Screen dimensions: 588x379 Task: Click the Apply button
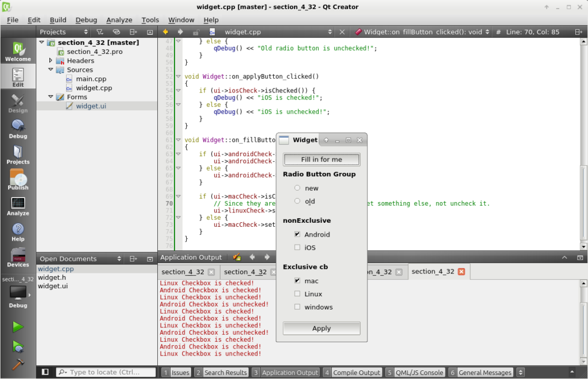(x=321, y=328)
